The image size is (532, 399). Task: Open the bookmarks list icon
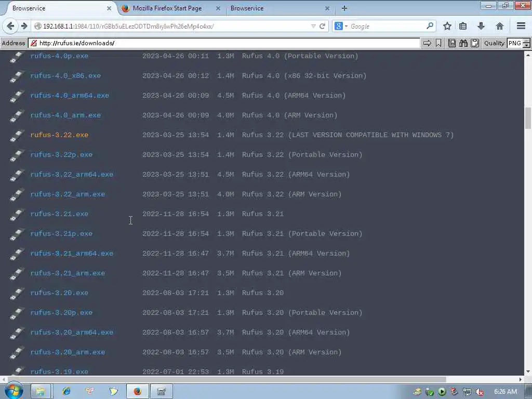[463, 26]
